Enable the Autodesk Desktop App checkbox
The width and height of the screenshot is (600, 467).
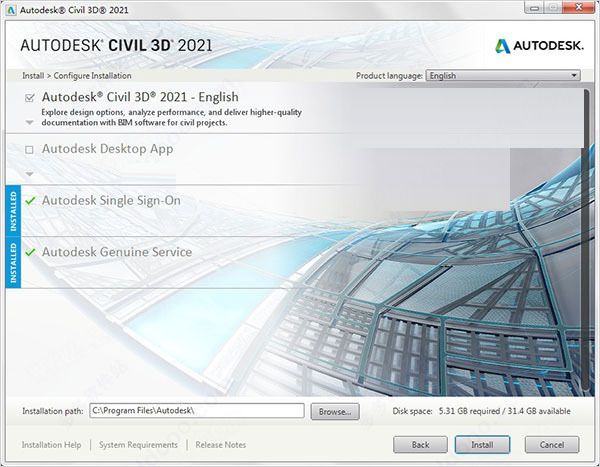(30, 150)
